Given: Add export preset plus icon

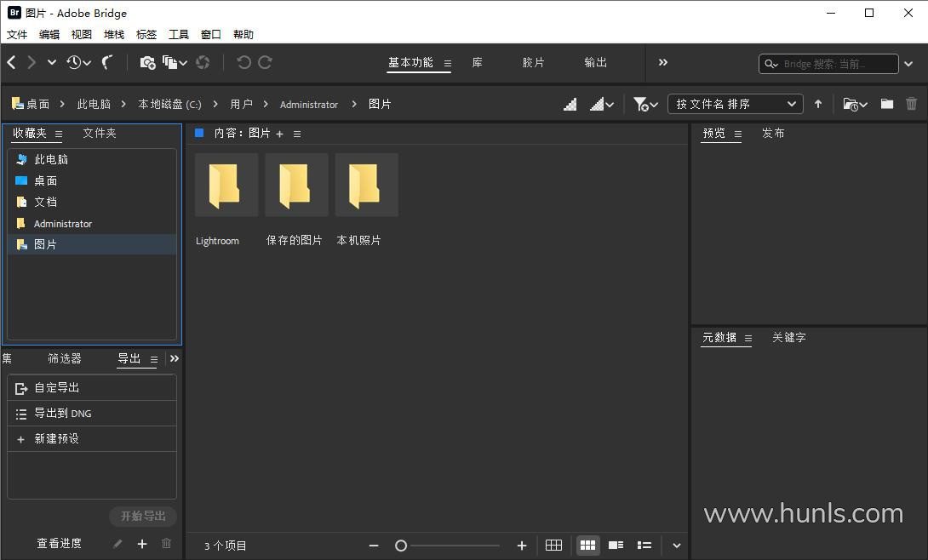Looking at the screenshot, I should [x=142, y=544].
